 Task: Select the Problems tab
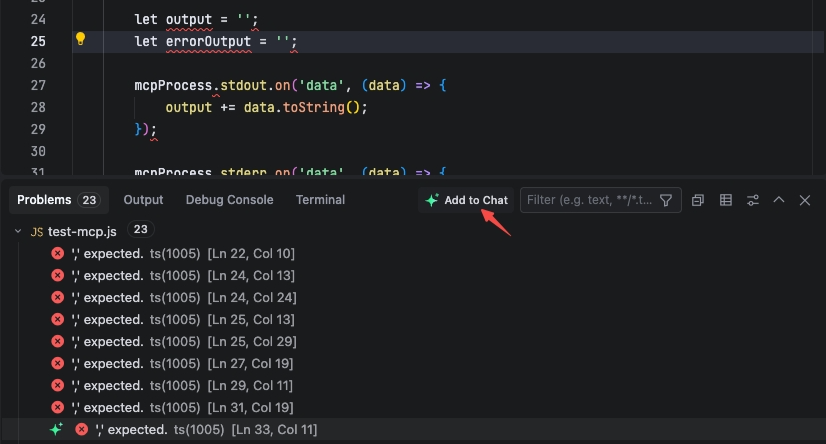[44, 200]
